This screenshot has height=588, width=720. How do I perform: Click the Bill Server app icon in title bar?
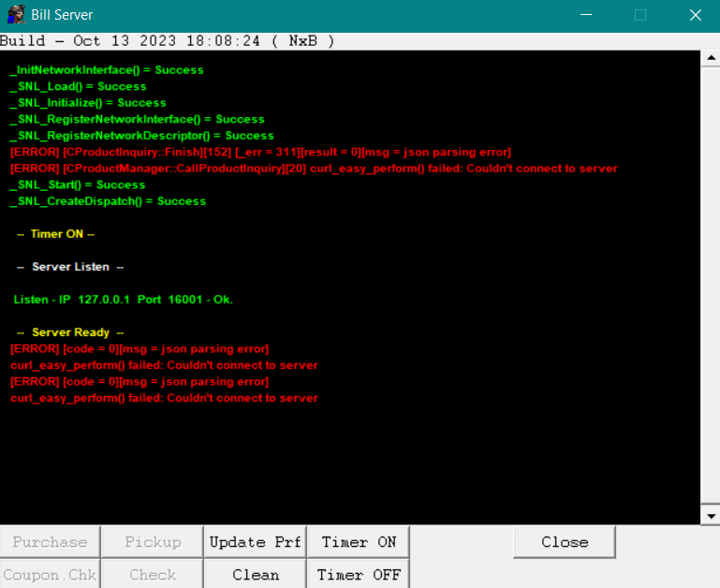point(17,15)
